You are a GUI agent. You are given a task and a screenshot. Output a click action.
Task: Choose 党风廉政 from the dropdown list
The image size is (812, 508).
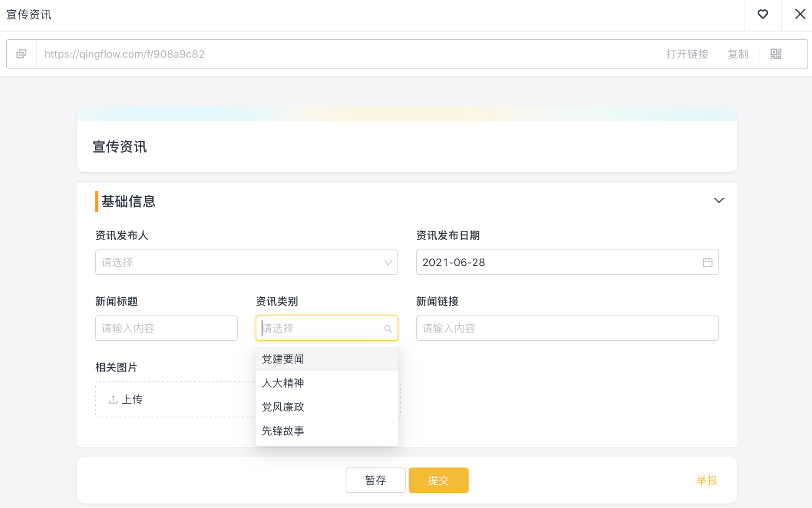[x=326, y=407]
